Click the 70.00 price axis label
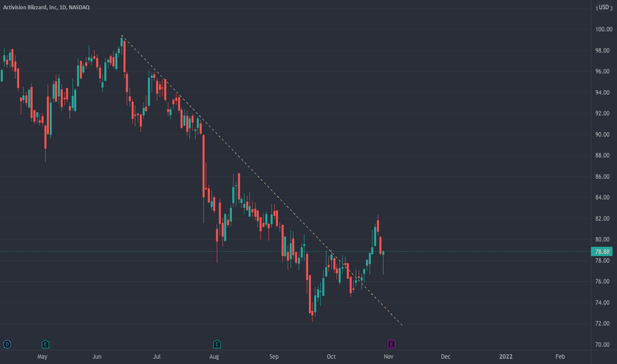617x364 pixels. 602,345
